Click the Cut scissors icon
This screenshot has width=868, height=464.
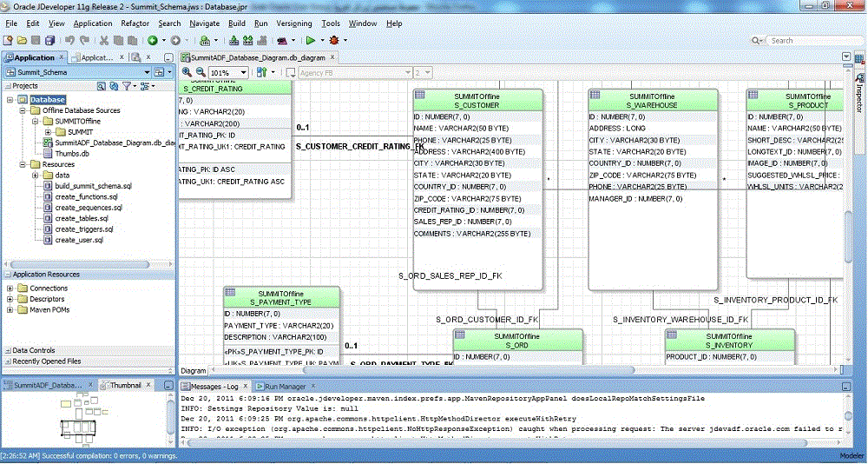coord(103,40)
